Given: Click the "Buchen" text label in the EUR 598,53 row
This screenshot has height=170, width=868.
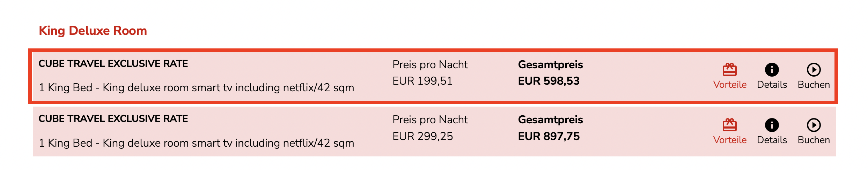Looking at the screenshot, I should 814,85.
